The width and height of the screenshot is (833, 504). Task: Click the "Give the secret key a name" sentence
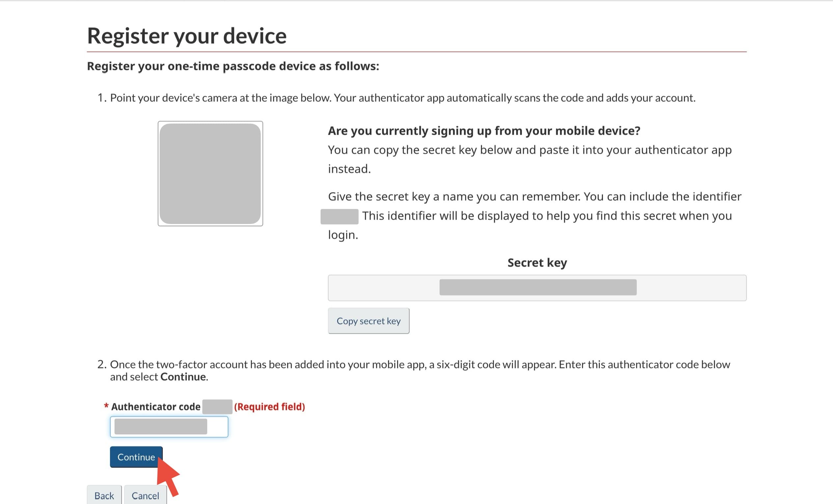point(534,196)
